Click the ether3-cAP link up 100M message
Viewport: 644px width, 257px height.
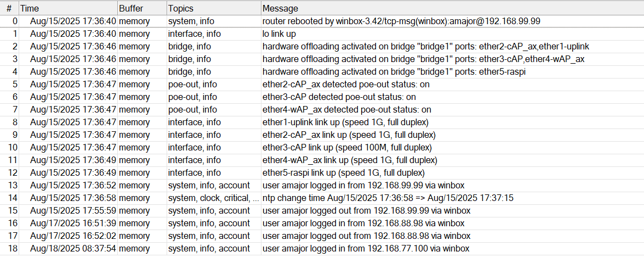347,147
